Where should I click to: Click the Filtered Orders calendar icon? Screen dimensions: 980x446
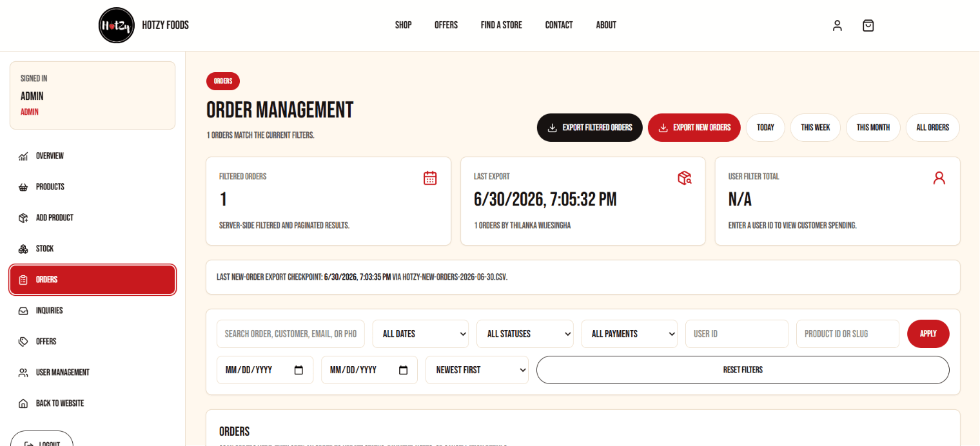point(430,178)
